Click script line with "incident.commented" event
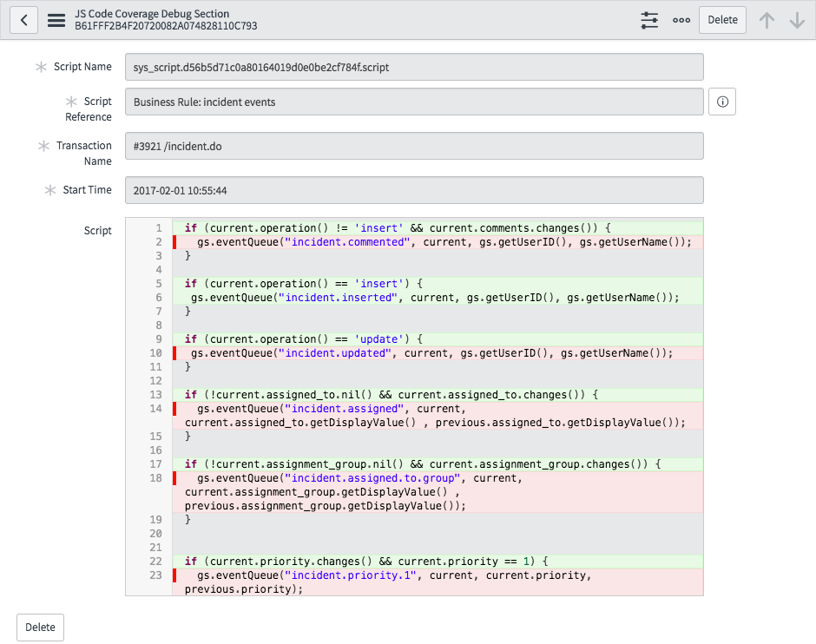This screenshot has width=816, height=644. (x=438, y=242)
